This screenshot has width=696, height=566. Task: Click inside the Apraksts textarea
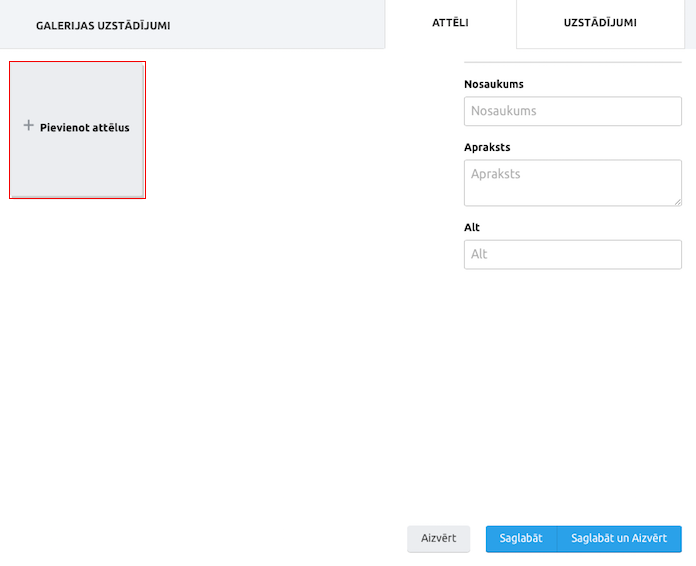point(573,183)
